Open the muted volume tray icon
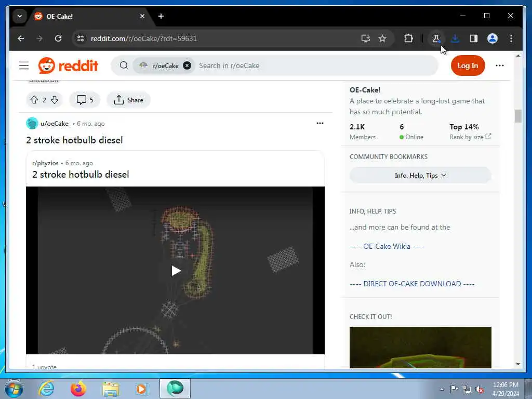Screen dimensions: 532x399 click(480, 389)
